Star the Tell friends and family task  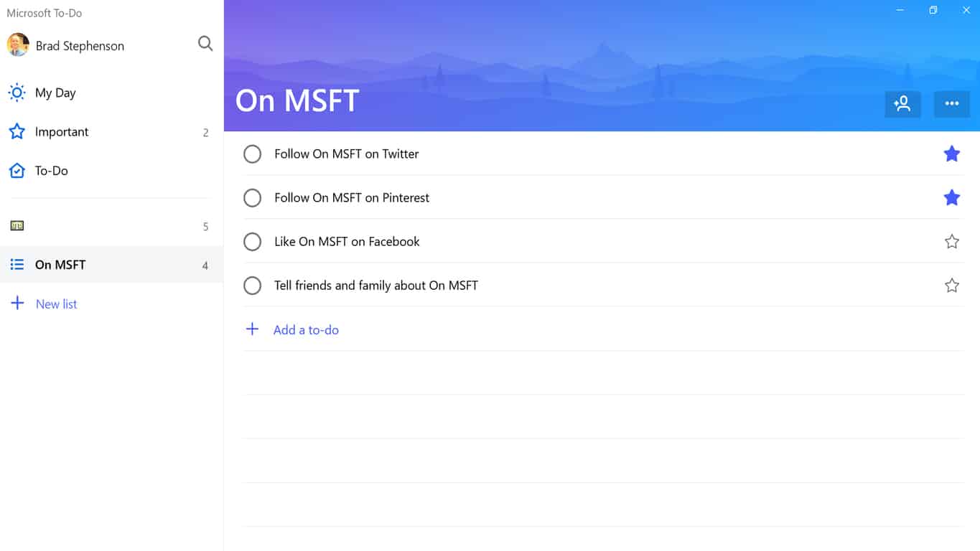point(952,286)
